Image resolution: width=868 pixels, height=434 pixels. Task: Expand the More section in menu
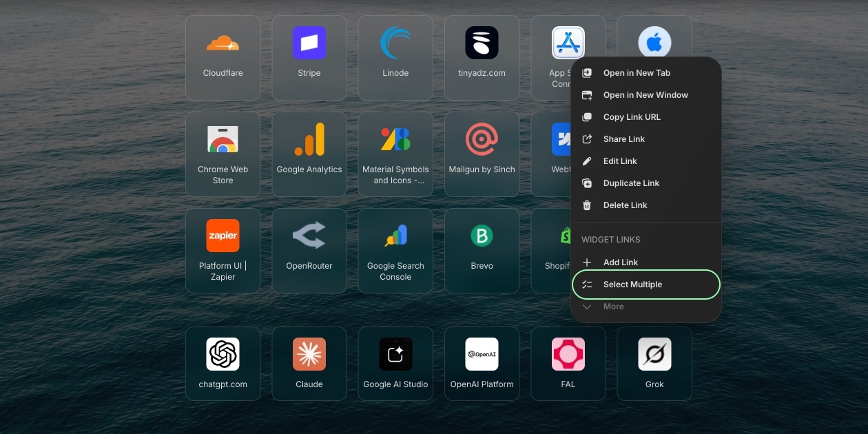point(646,307)
